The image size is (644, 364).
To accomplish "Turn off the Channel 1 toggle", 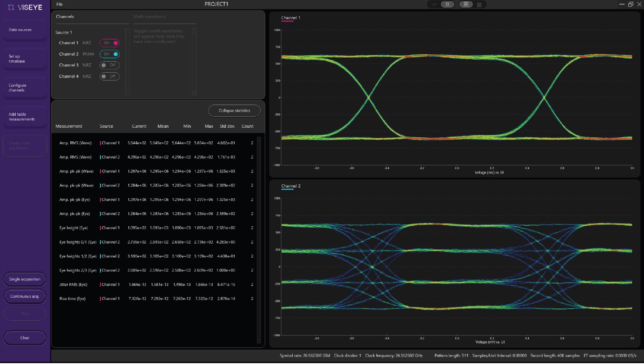I will (x=110, y=43).
